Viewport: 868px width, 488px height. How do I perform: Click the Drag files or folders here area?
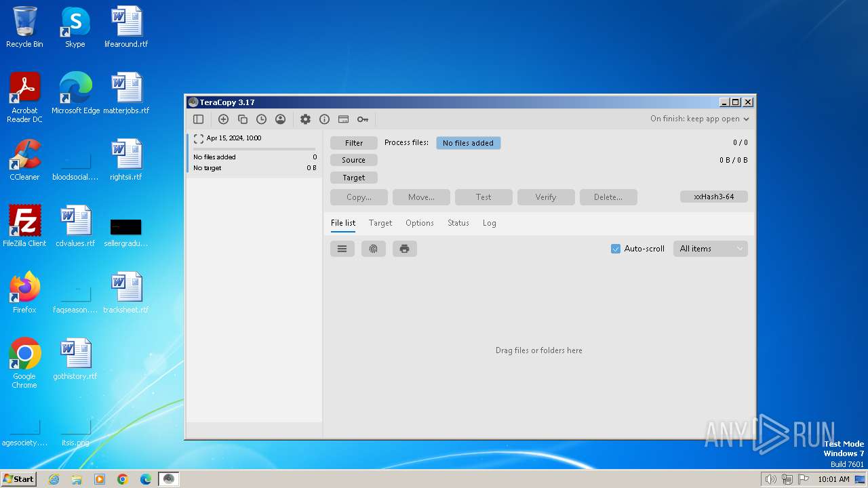pos(539,350)
